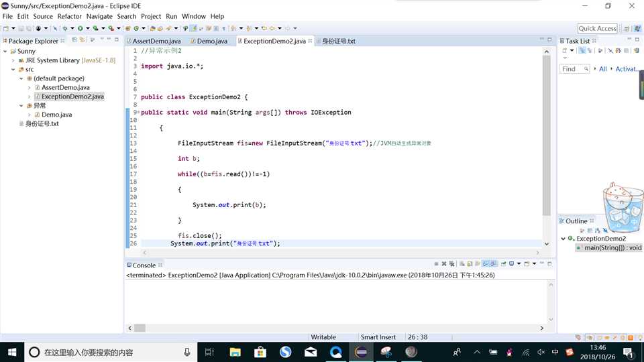Open the Source menu
The width and height of the screenshot is (644, 362).
[43, 16]
